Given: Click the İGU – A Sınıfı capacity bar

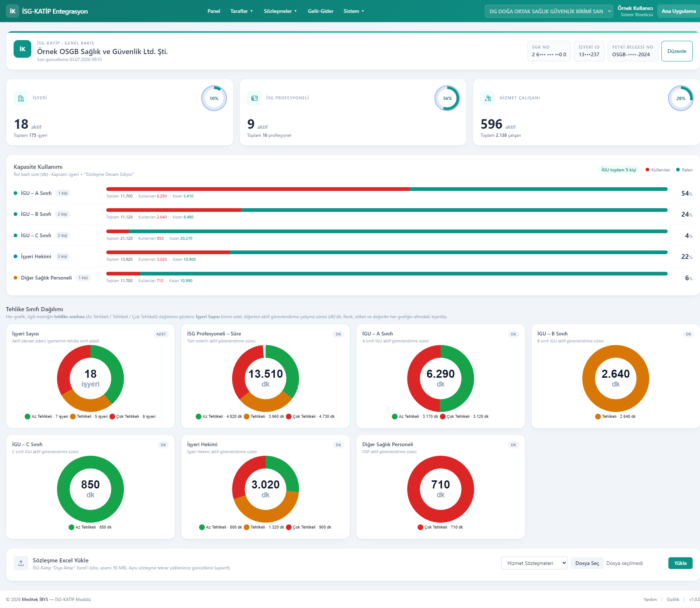Looking at the screenshot, I should click(387, 189).
